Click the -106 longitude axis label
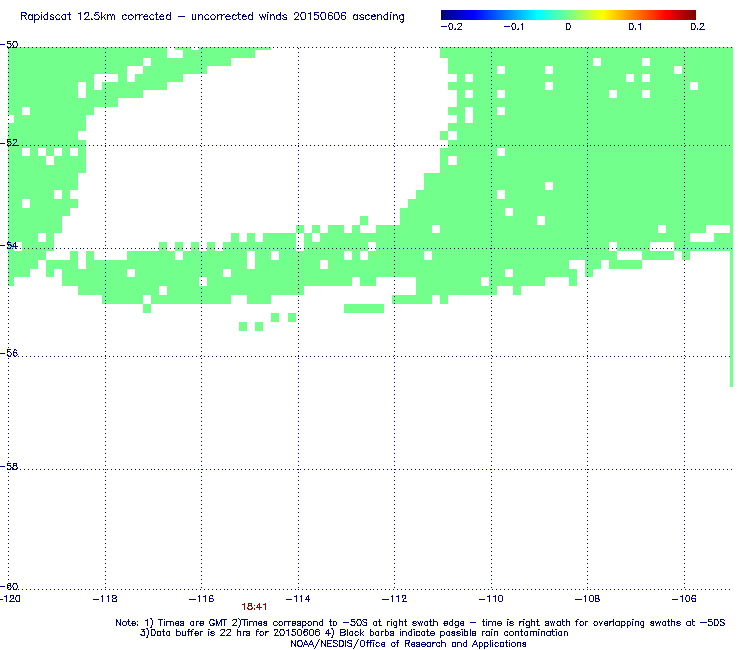The image size is (740, 650). coord(684,599)
